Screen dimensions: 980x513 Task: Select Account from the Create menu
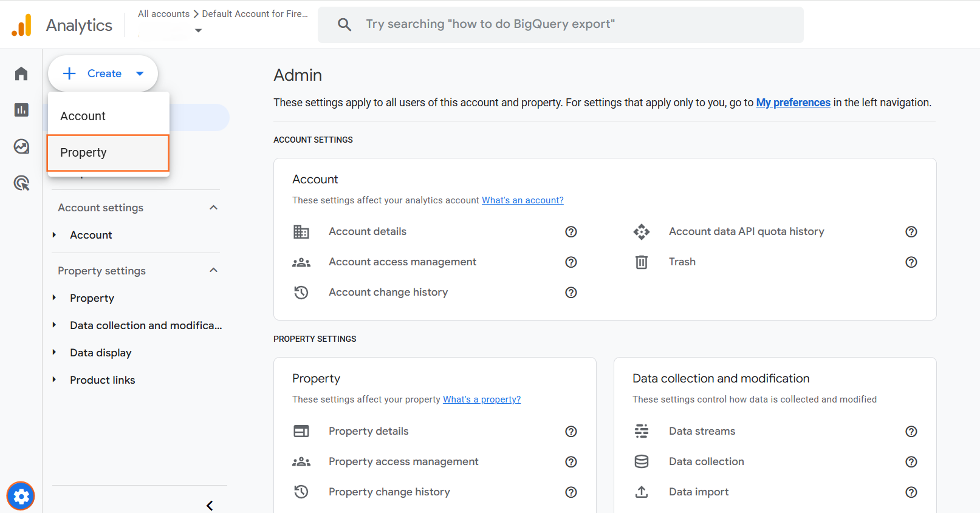(109, 116)
